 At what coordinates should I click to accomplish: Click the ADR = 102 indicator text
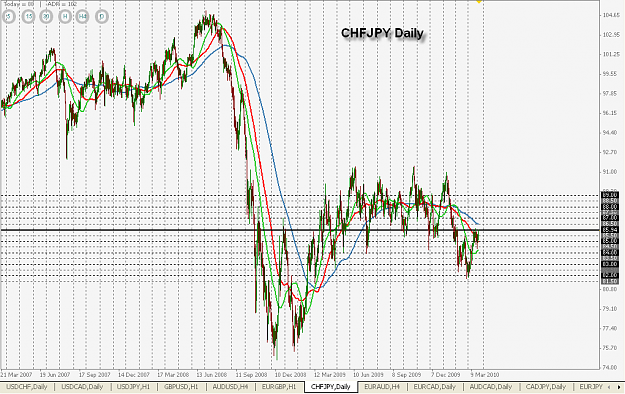coord(61,4)
